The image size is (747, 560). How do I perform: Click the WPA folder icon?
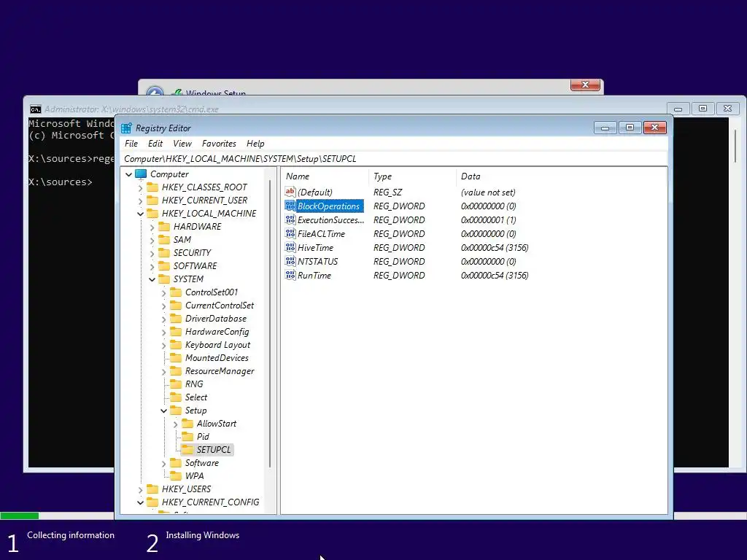(176, 475)
